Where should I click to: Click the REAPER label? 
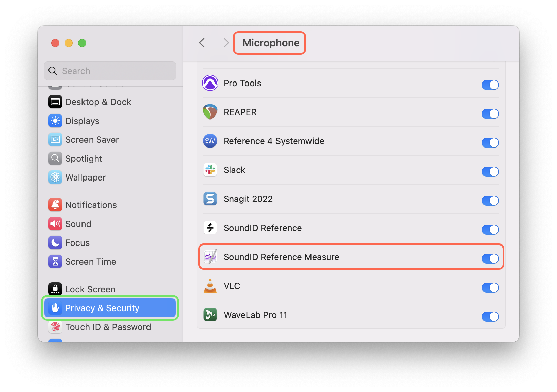point(240,112)
